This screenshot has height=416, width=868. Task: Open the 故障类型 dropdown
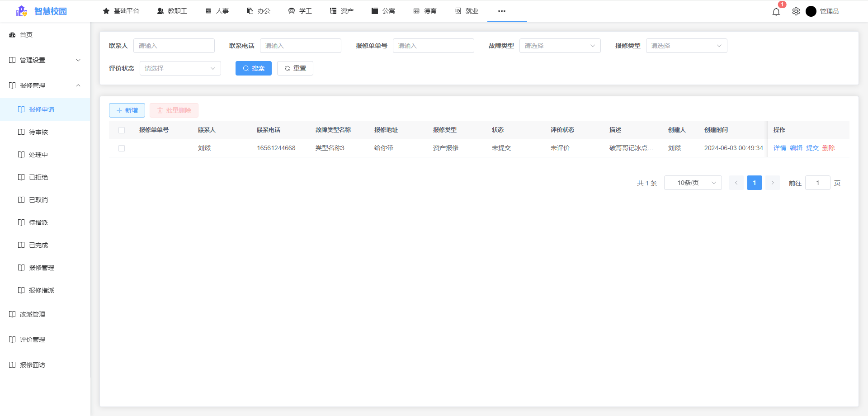click(560, 45)
